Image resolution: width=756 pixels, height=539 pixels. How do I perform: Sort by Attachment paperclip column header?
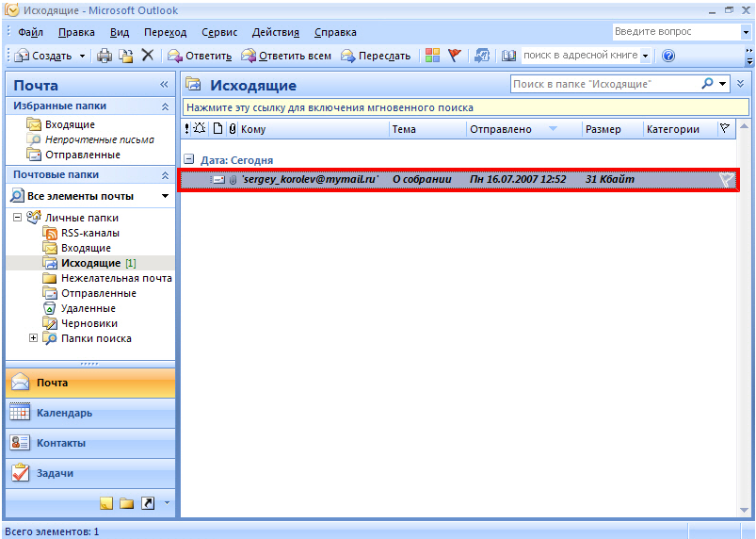tap(233, 128)
